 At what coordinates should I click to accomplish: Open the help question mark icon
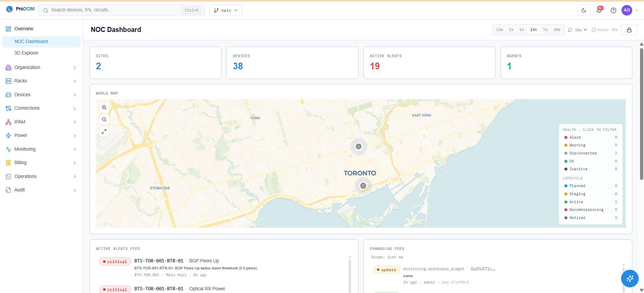click(613, 10)
